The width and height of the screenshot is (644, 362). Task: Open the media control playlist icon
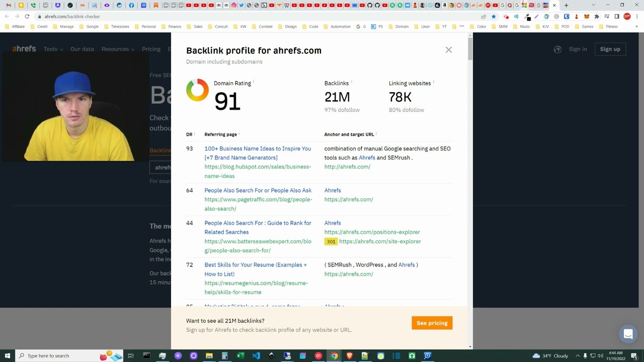(x=607, y=17)
